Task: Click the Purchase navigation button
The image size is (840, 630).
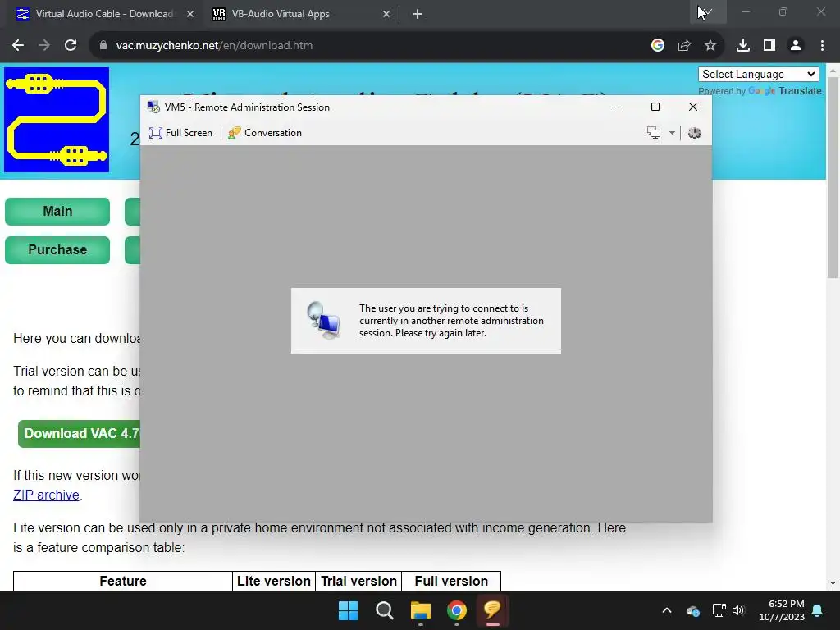Action: click(57, 249)
